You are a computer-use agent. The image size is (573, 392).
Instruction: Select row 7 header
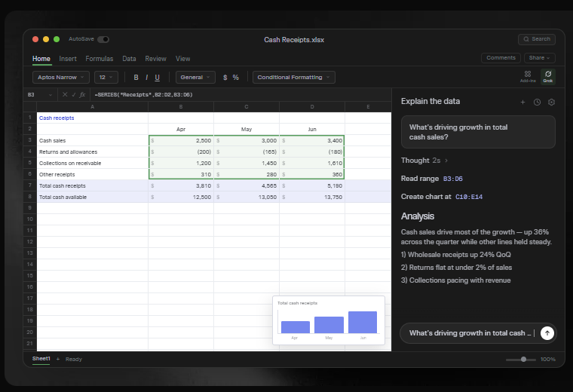point(30,185)
